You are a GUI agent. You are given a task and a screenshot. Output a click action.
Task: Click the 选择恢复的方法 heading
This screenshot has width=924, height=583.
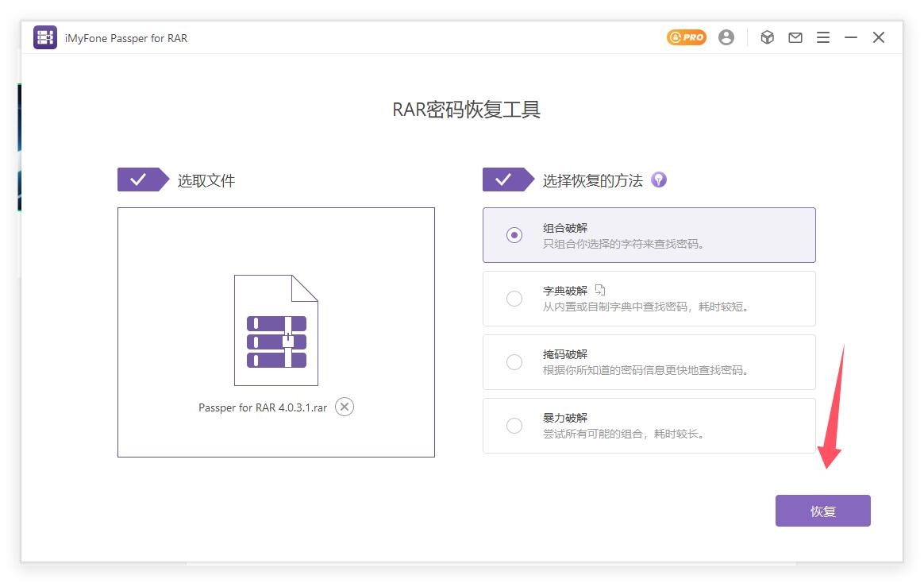point(592,180)
